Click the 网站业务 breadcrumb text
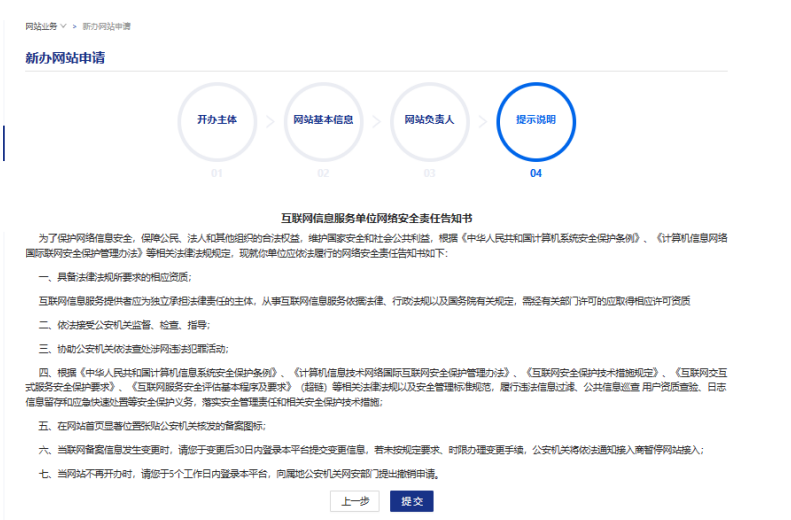Image resolution: width=791 pixels, height=520 pixels. (41, 24)
